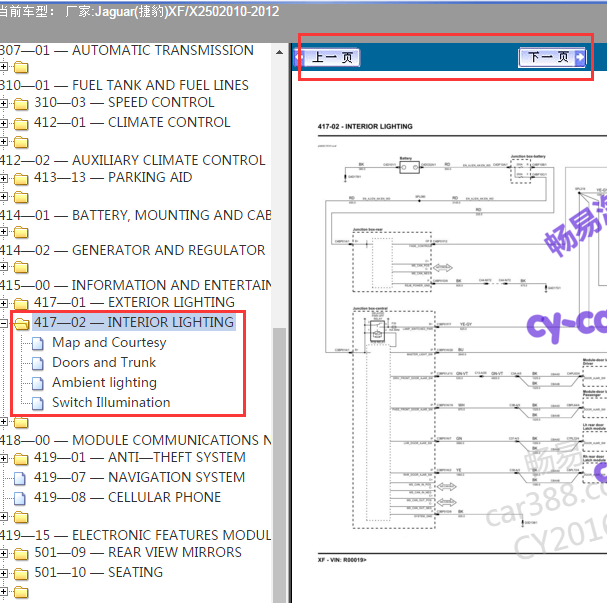Select the 413—13 — PARKING AID label
The height and width of the screenshot is (603, 607).
[113, 177]
